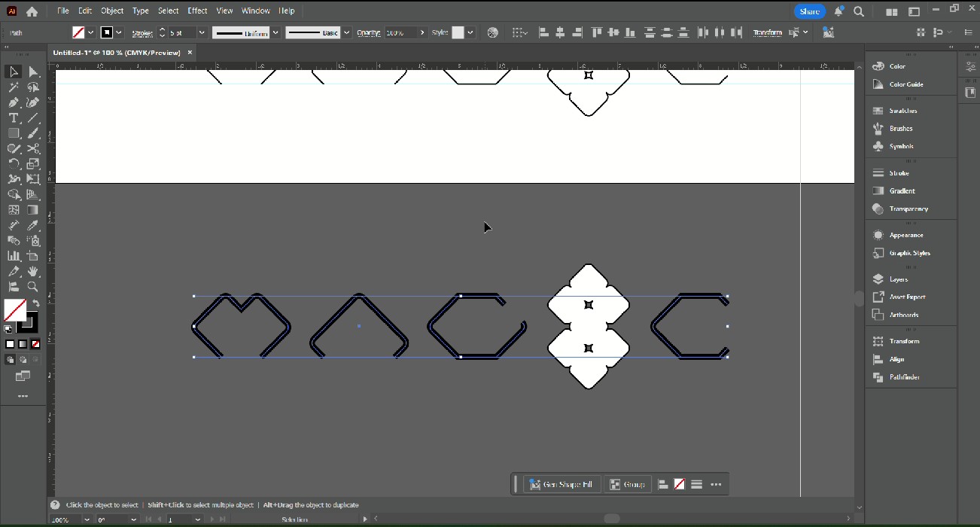Expand the Opacity arrow
Image resolution: width=980 pixels, height=527 pixels.
tap(422, 32)
